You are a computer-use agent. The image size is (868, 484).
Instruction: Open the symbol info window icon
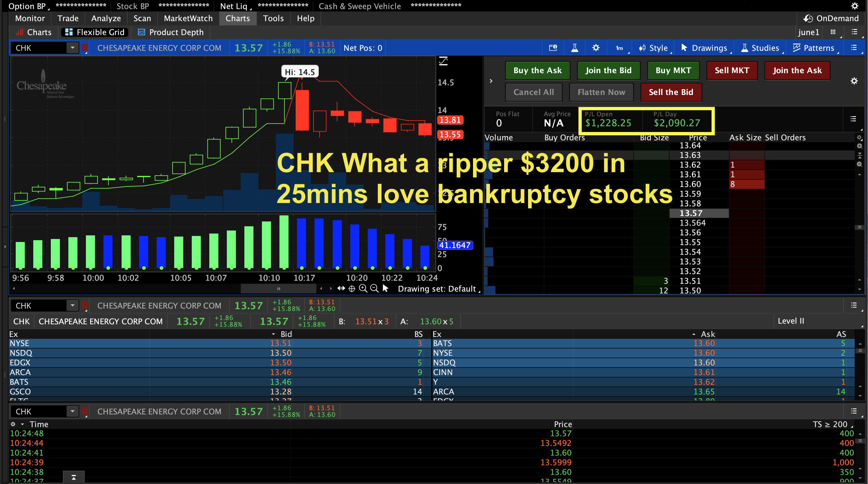[x=553, y=48]
